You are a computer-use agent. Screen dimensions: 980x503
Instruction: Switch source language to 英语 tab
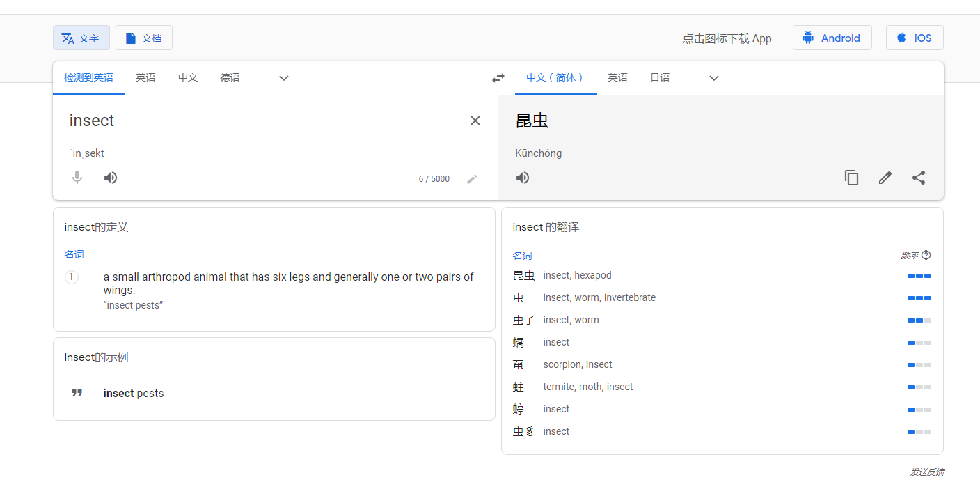(145, 77)
